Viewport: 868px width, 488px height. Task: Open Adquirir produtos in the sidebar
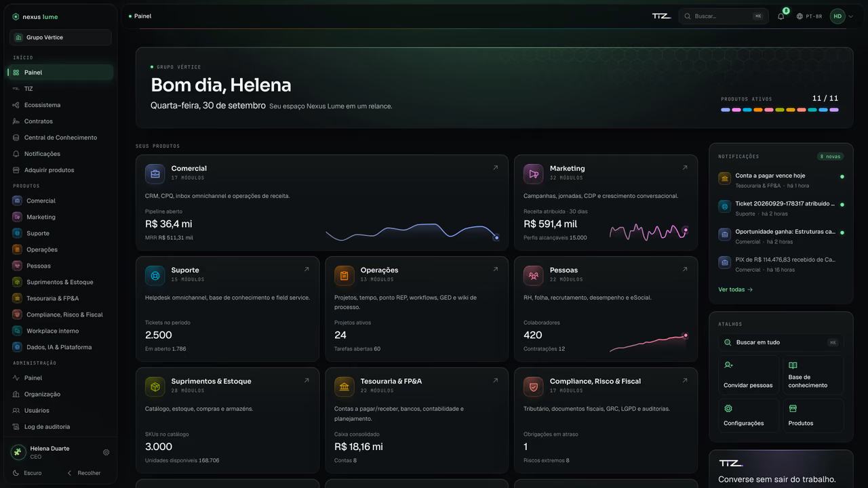coord(61,170)
